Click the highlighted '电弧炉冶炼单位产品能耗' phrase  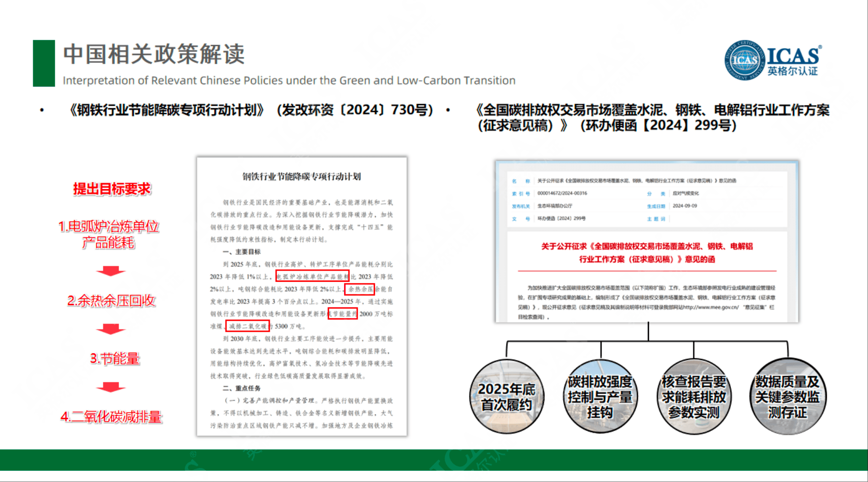(x=312, y=276)
